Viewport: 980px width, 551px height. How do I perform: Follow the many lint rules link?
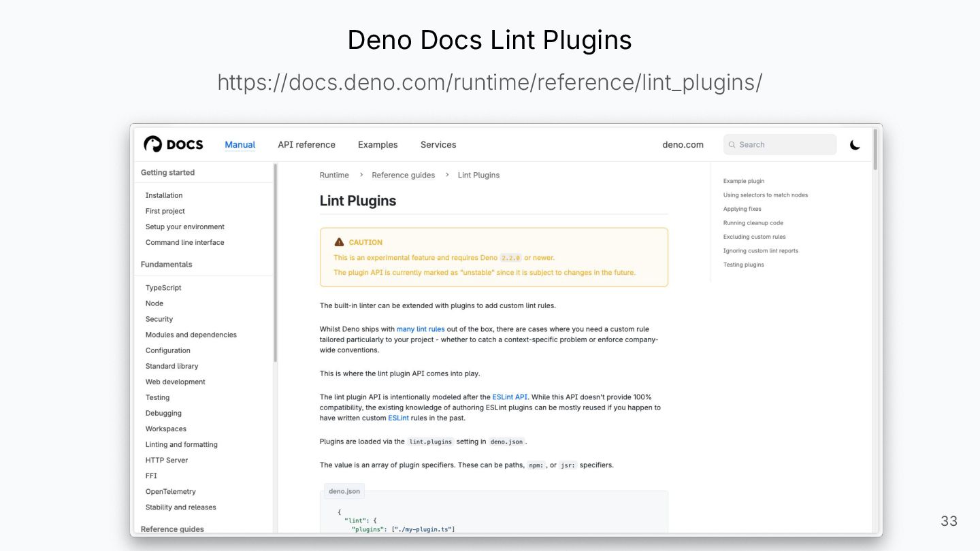point(421,329)
